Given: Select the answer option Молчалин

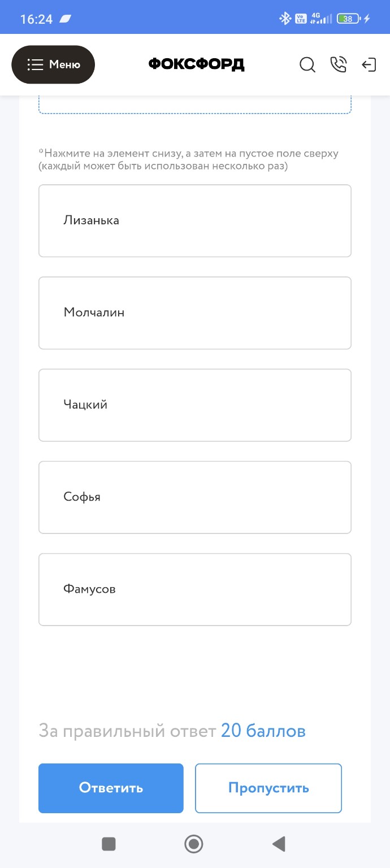Looking at the screenshot, I should [194, 313].
